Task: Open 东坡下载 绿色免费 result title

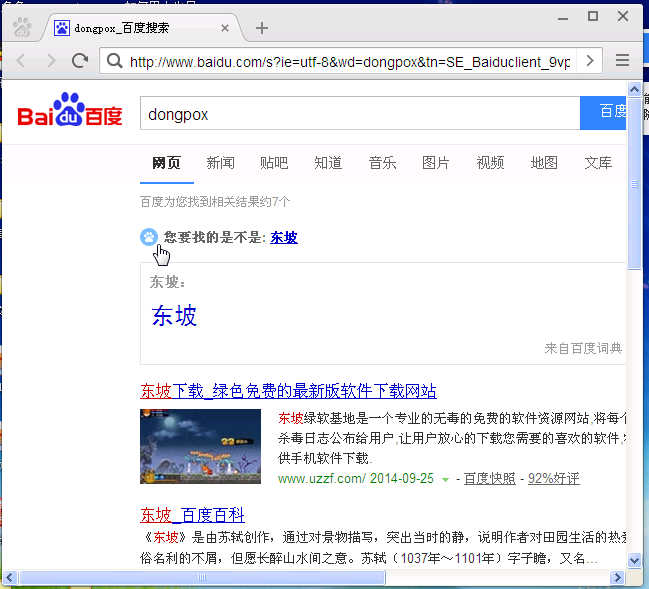Action: [x=288, y=391]
